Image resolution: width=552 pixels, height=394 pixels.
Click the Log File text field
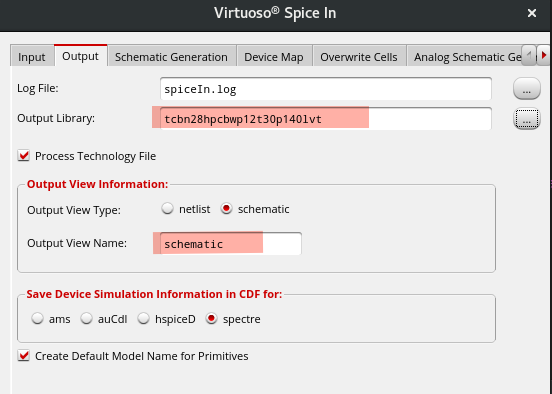click(326, 89)
